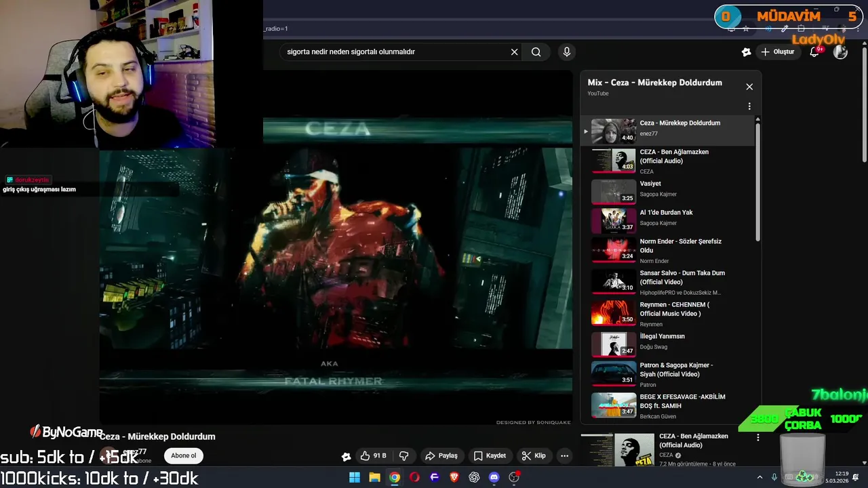The height and width of the screenshot is (488, 868).
Task: Play BEGE X EFESAVAGE -AKBİLİM BOŞ
Action: click(668, 405)
